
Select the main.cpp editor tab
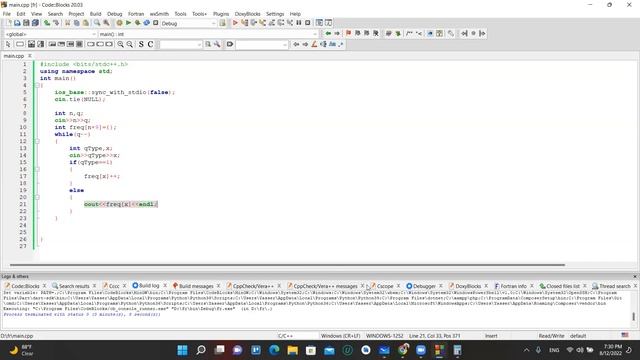coord(14,56)
